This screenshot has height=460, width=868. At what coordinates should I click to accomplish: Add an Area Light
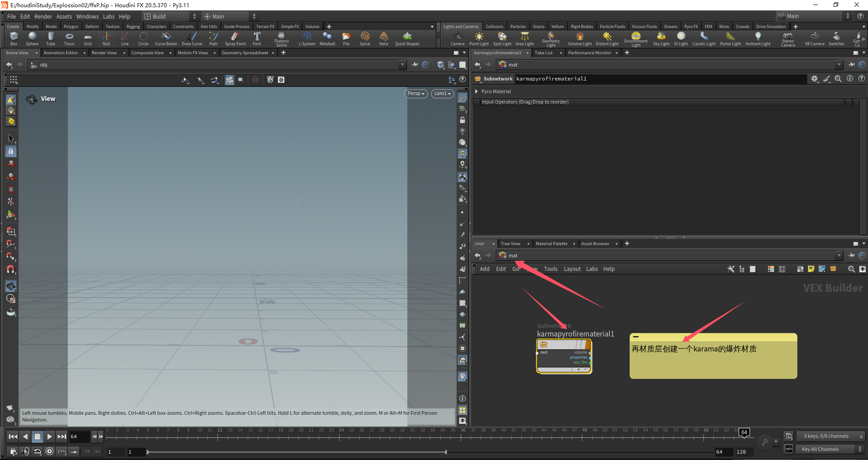pyautogui.click(x=525, y=39)
